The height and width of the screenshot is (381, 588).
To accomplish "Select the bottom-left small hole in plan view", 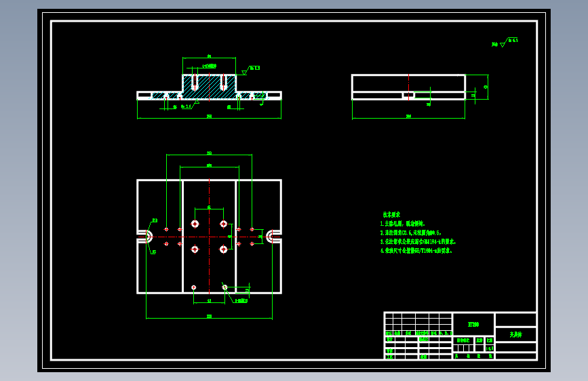I will [x=194, y=287].
